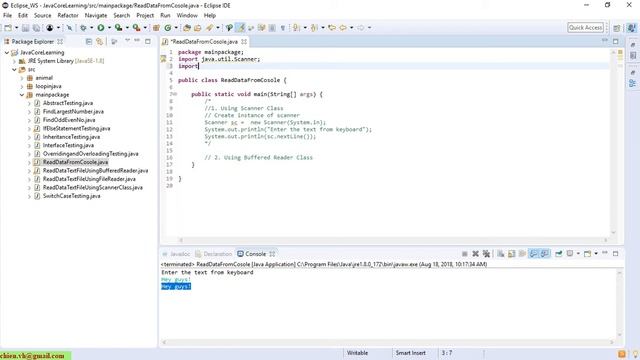The width and height of the screenshot is (640, 360).
Task: Click Remove All Terminated Launches icon
Action: coord(486,254)
